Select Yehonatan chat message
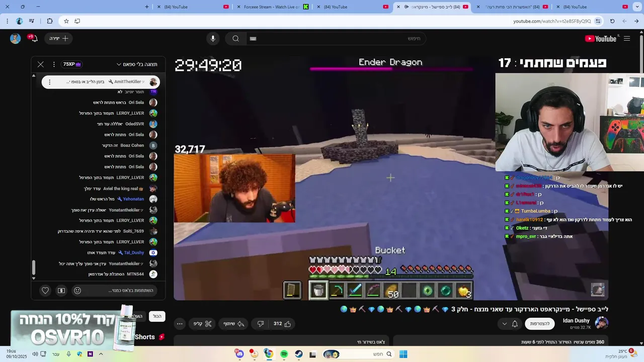 (123, 199)
